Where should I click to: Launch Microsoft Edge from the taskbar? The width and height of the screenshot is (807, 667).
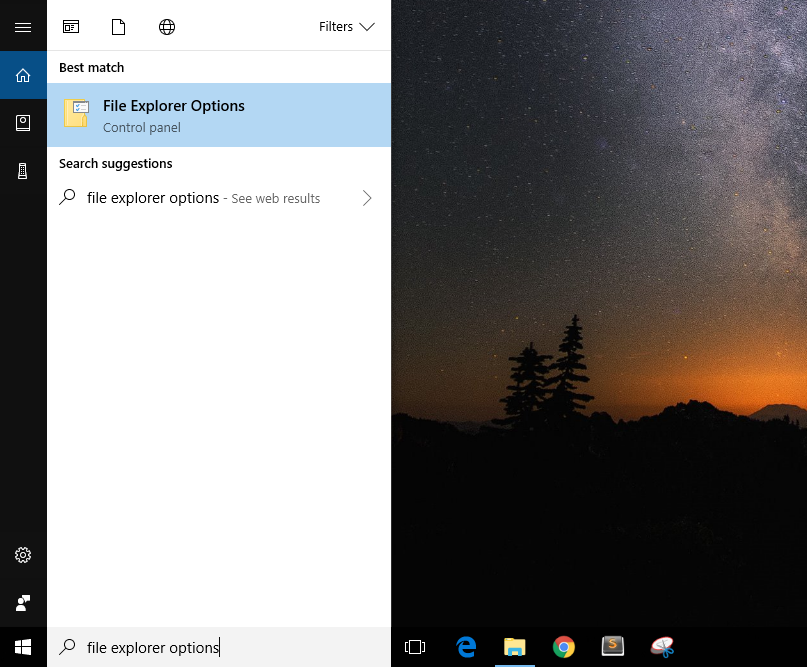pos(466,647)
